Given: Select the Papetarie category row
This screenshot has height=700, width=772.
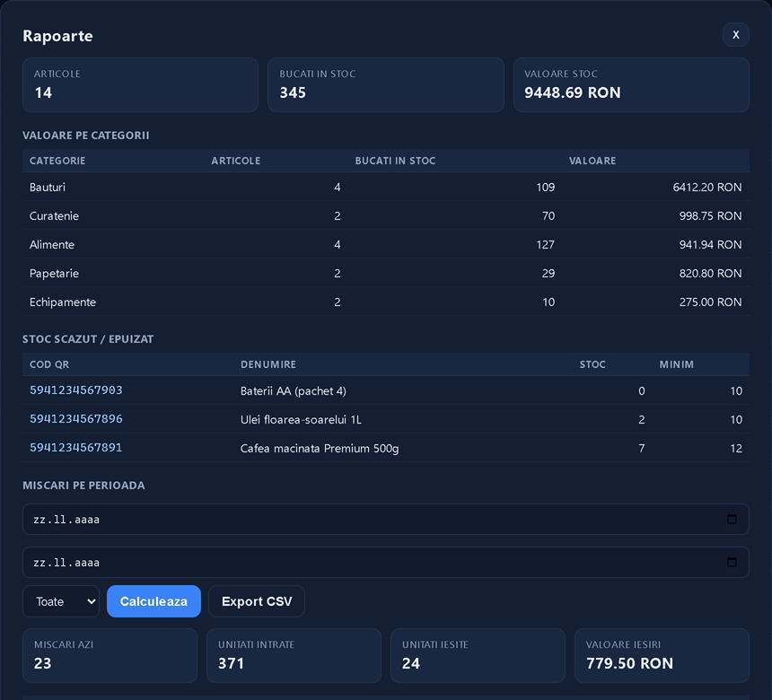Looking at the screenshot, I should tap(386, 273).
